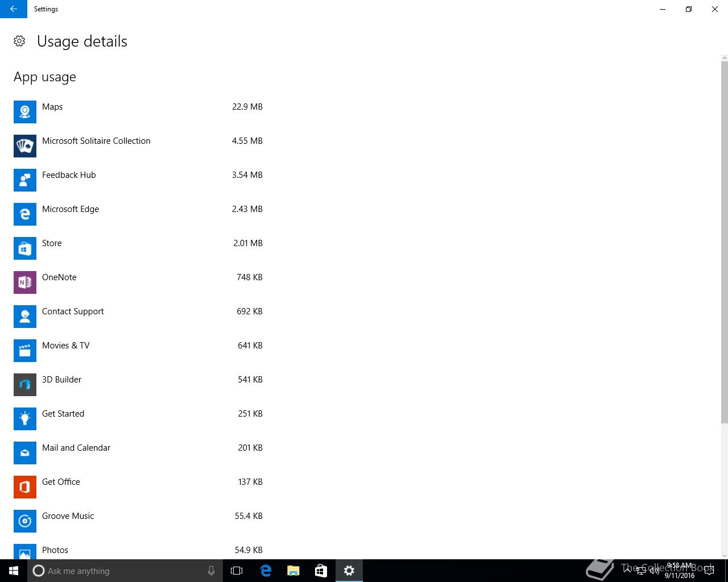The height and width of the screenshot is (582, 728).
Task: Launch Microsoft Edge from the taskbar
Action: [266, 571]
